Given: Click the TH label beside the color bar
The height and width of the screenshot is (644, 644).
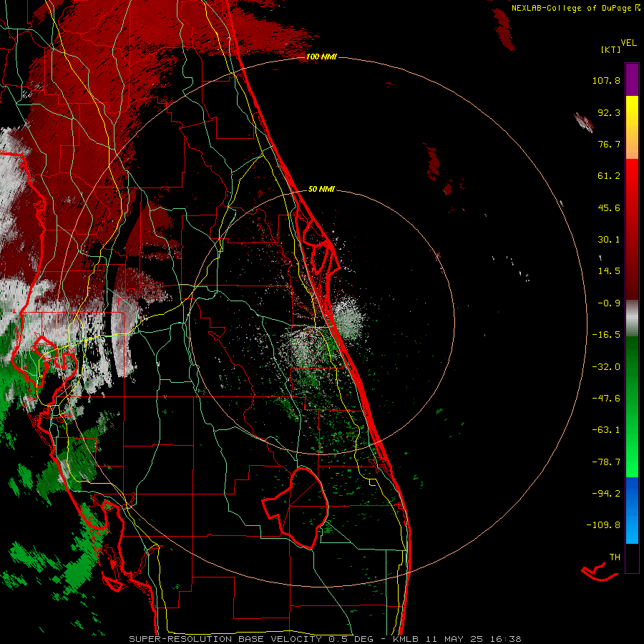Looking at the screenshot, I should [615, 557].
